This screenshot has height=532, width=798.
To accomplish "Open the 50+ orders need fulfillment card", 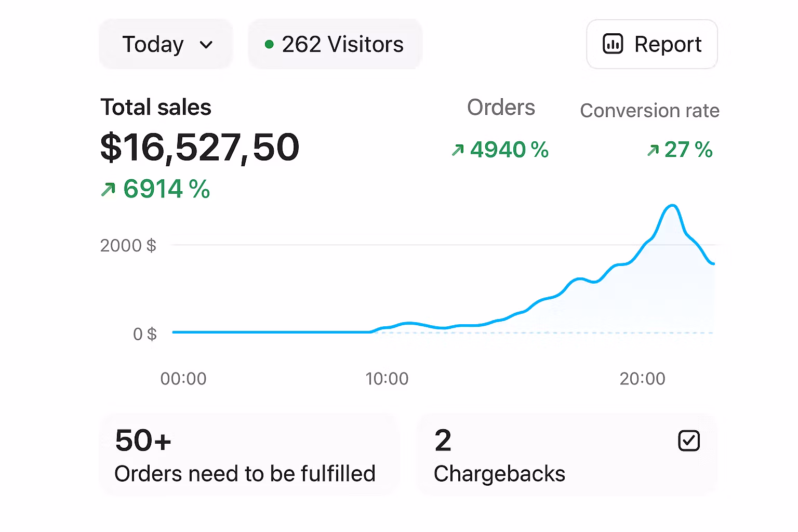I will [x=249, y=454].
